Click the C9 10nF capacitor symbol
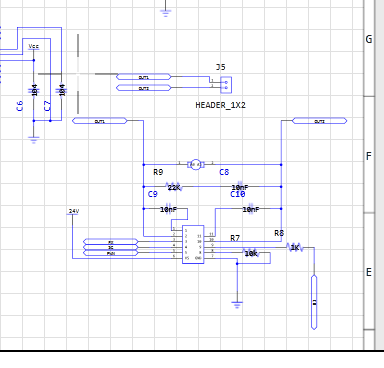 coord(168,209)
